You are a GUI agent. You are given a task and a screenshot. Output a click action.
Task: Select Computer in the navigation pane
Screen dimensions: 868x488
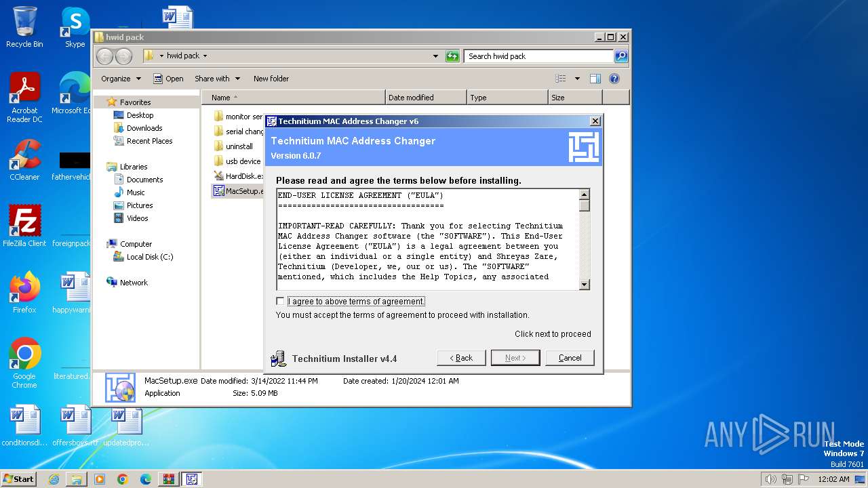point(136,244)
